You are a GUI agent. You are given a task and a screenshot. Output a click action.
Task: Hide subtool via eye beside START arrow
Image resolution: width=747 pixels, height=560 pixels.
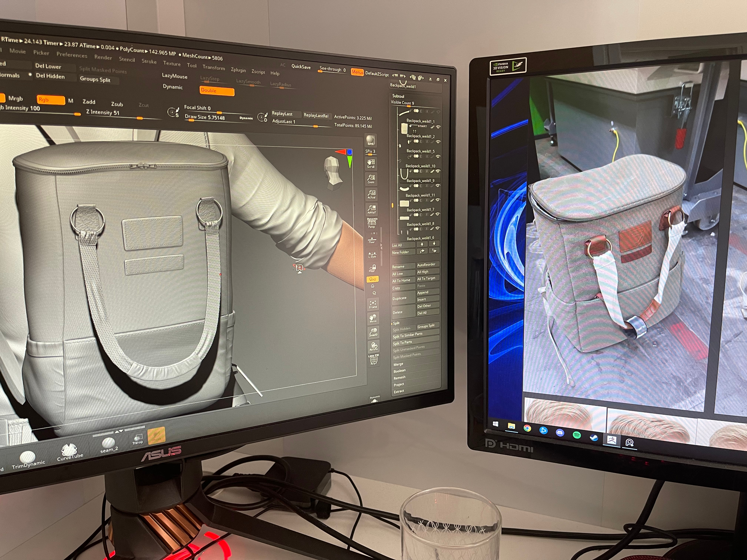tap(438, 127)
